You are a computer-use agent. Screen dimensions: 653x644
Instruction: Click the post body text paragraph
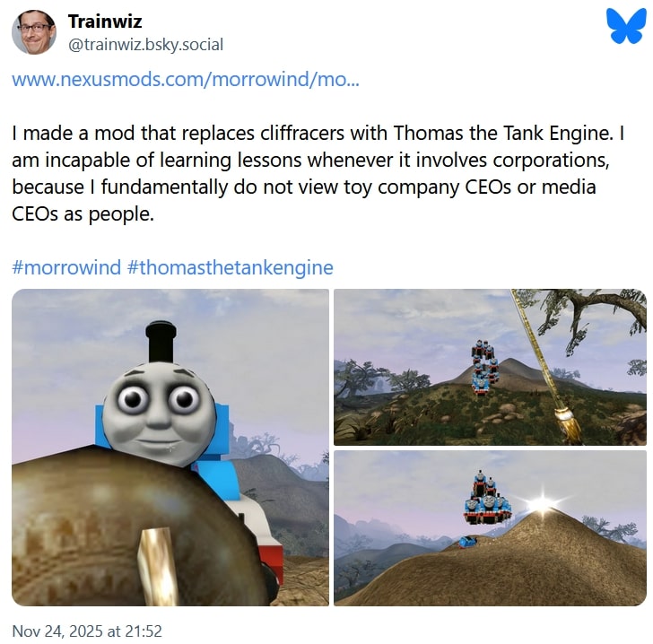pyautogui.click(x=318, y=173)
